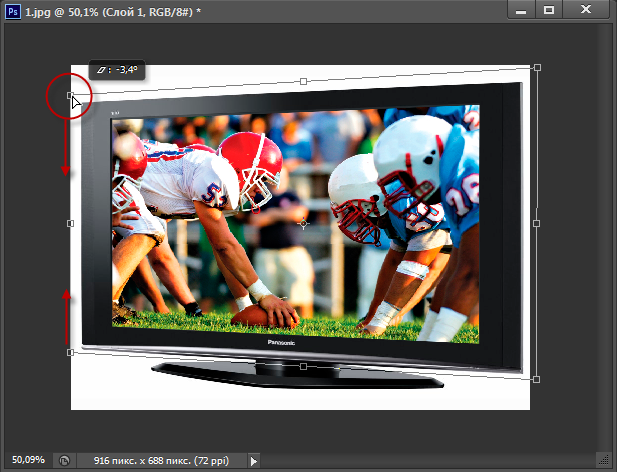Click the bottom-left transform handle
The width and height of the screenshot is (617, 472).
70,352
